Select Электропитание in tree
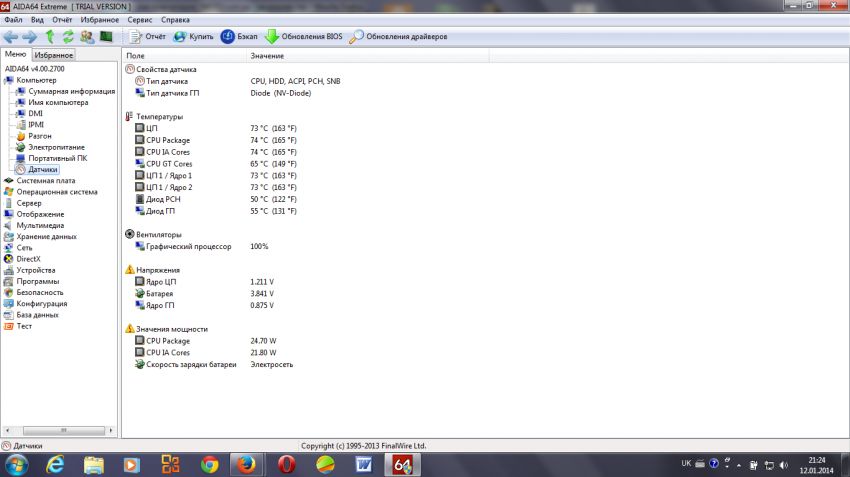Screen dimensions: 850x477 click(56, 147)
